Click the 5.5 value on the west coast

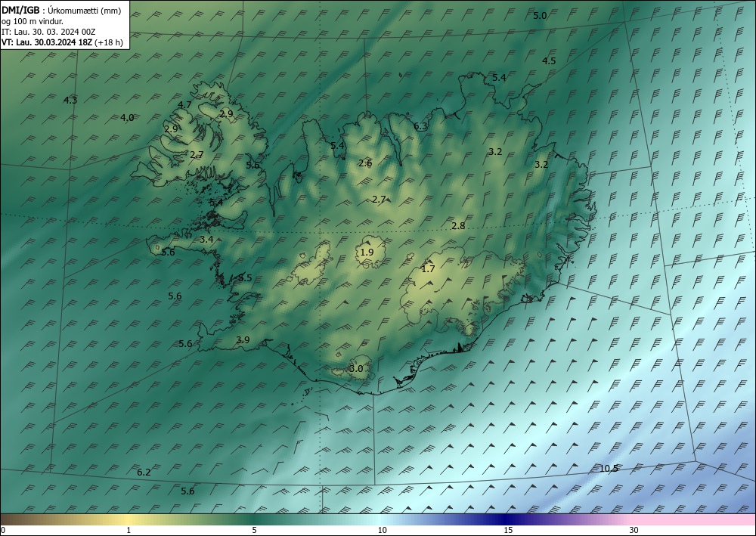(x=245, y=277)
